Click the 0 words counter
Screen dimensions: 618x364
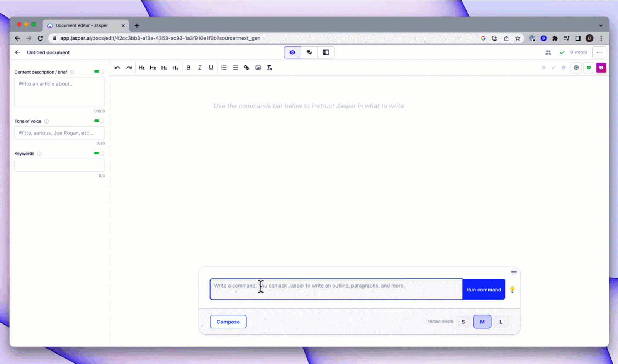579,52
